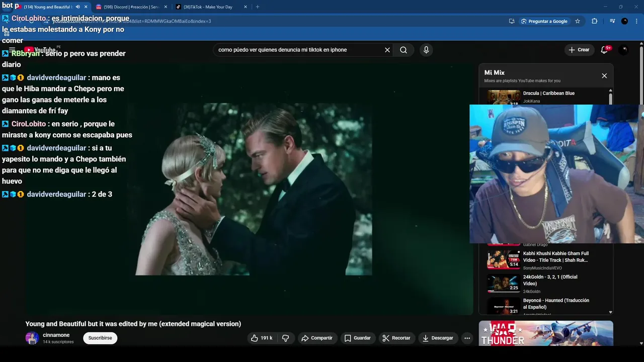Start voice search with microphone icon
Screen dimensions: 644x362
426,50
